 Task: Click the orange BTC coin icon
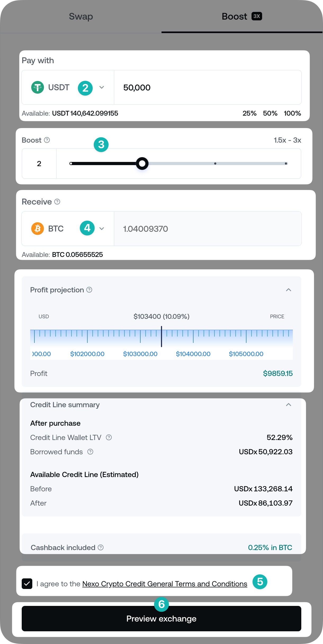pyautogui.click(x=38, y=228)
